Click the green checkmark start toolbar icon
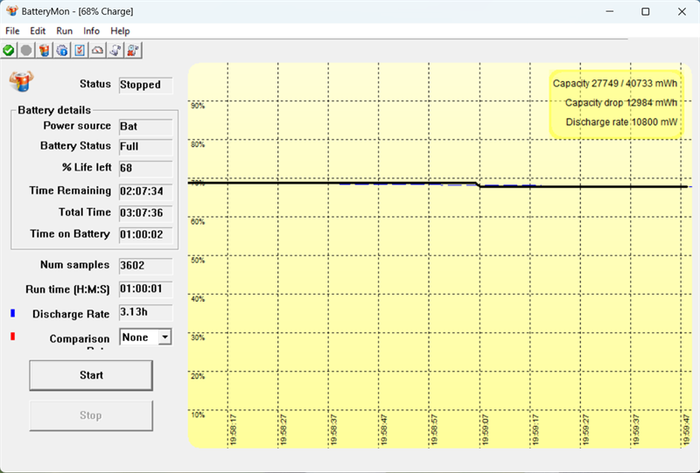Screen dimensions: 700x473 (9, 49)
